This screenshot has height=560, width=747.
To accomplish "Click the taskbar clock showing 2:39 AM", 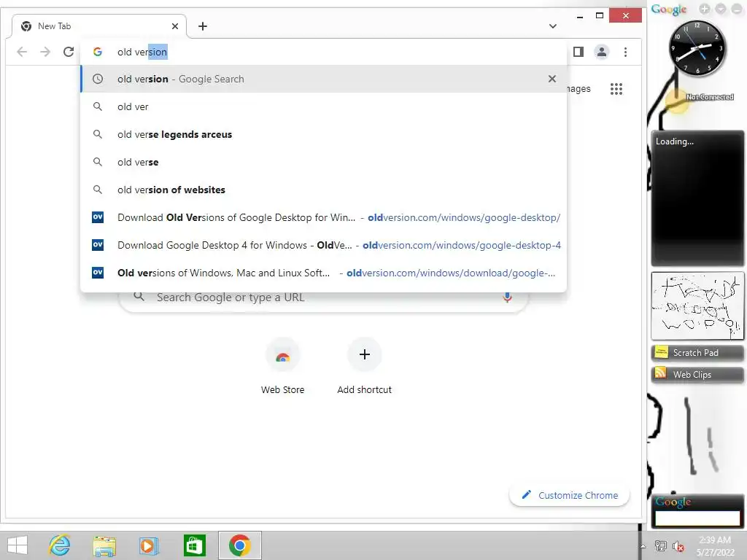I will coord(715,546).
